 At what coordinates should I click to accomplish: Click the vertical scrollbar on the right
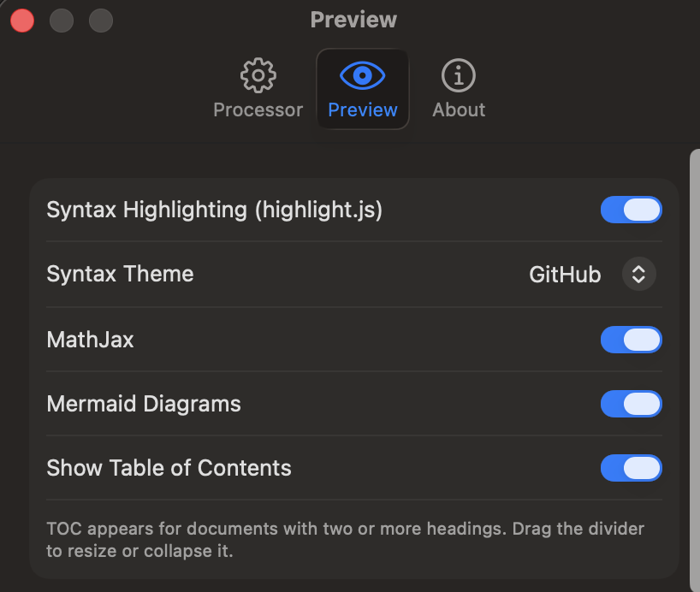pos(695,370)
